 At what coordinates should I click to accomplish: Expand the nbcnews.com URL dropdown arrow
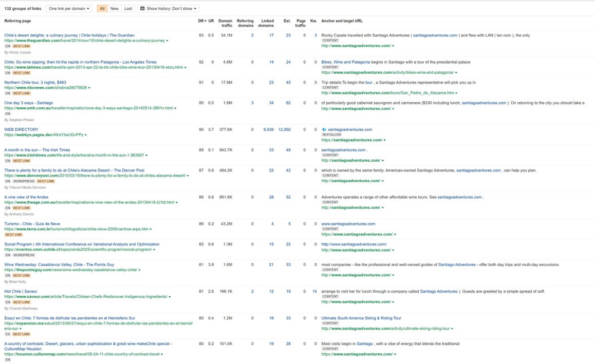[x=89, y=88]
